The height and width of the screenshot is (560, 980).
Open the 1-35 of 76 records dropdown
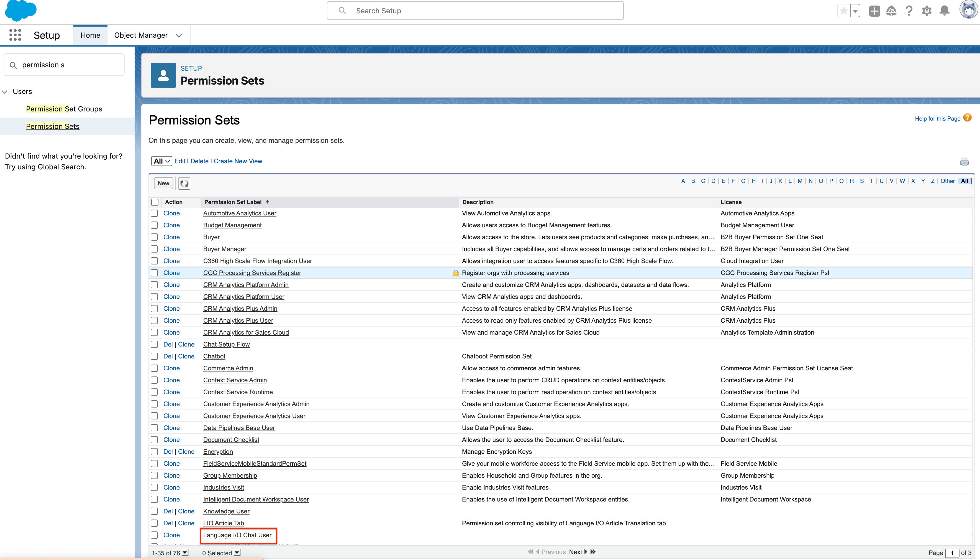185,553
